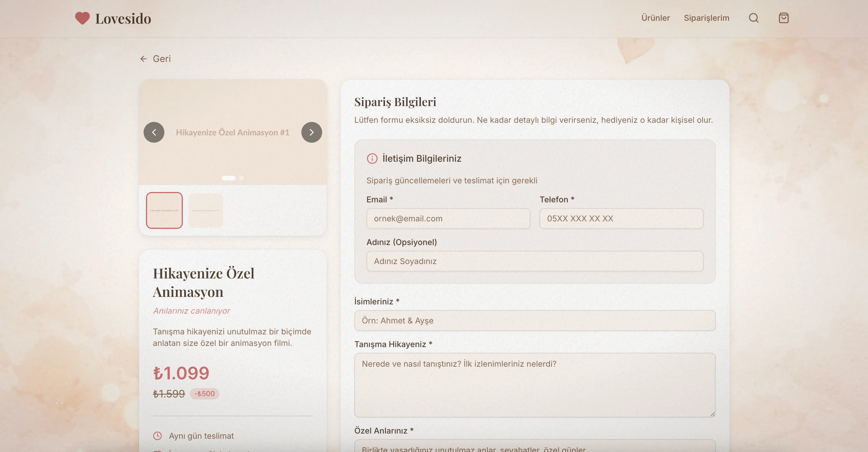Screen dimensions: 868x452
Task: Show the next carousel image with the right arrow
Action: (311, 132)
